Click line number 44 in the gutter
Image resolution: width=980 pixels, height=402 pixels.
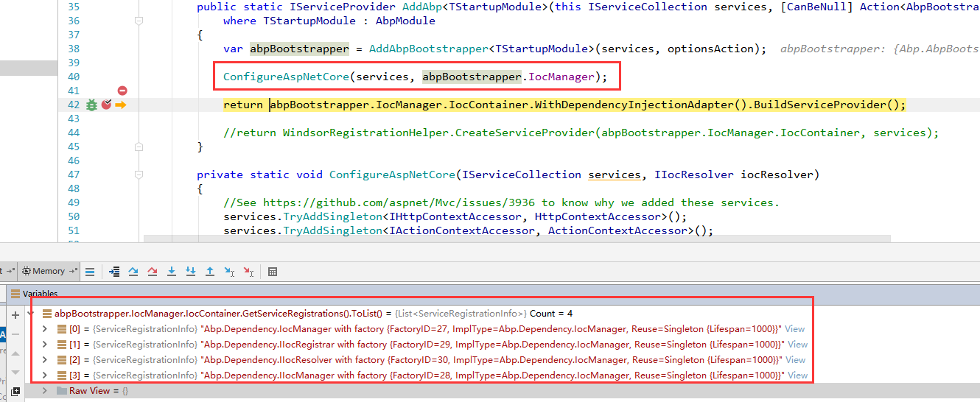pyautogui.click(x=73, y=133)
